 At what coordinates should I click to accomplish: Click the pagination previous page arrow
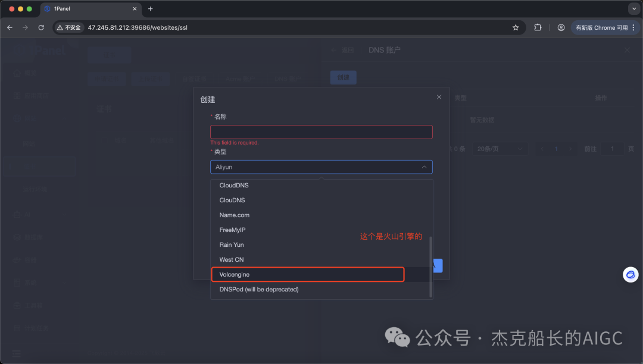(542, 149)
